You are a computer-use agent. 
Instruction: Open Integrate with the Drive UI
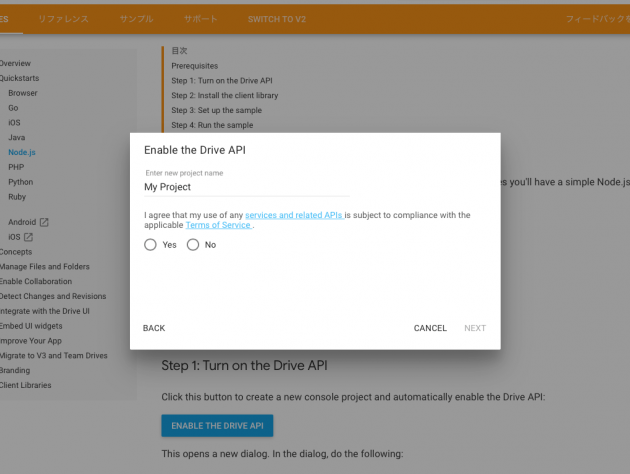pos(45,311)
